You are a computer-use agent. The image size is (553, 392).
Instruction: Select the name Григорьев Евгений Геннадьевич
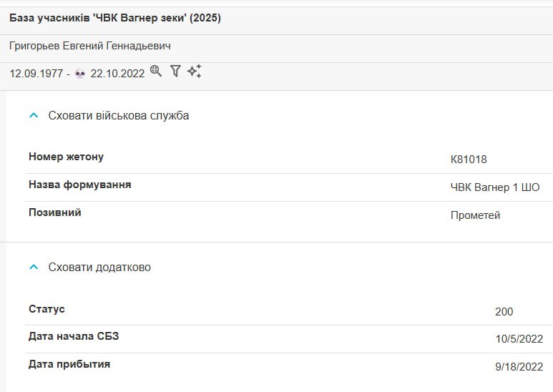point(90,46)
